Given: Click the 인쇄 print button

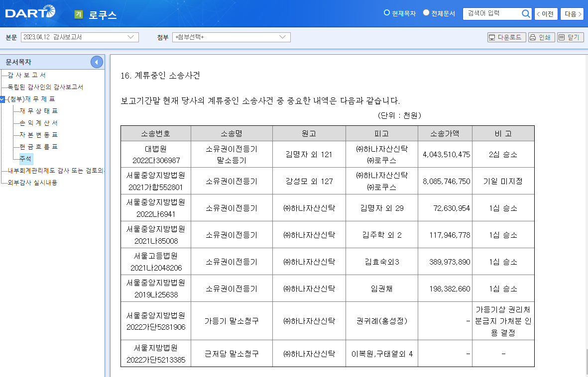Looking at the screenshot, I should [x=541, y=37].
